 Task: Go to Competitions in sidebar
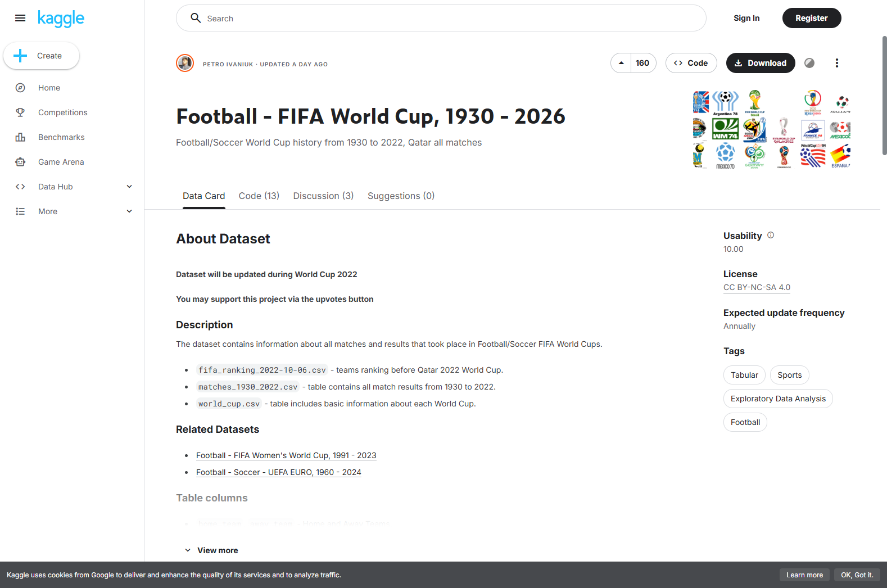pos(62,112)
